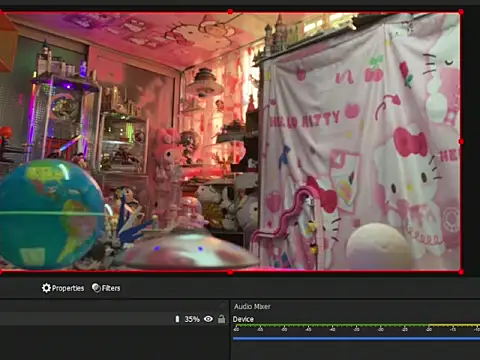Click the bottom-right red corner handle
Viewport: 480px width, 360px height.
click(x=461, y=272)
